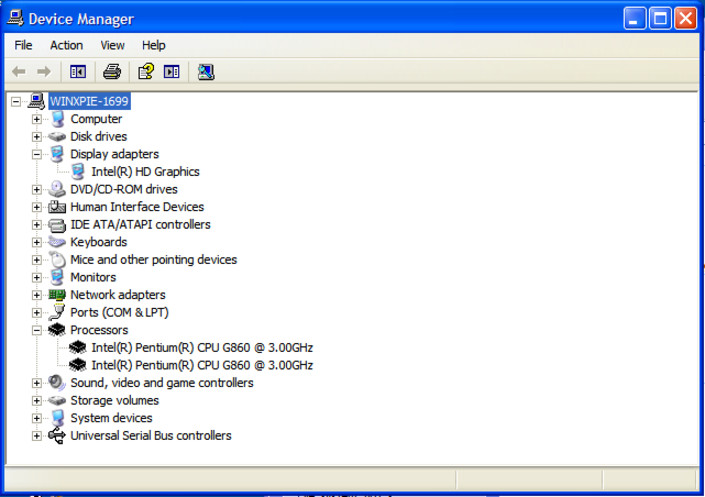
Task: Open the Action menu
Action: point(66,45)
